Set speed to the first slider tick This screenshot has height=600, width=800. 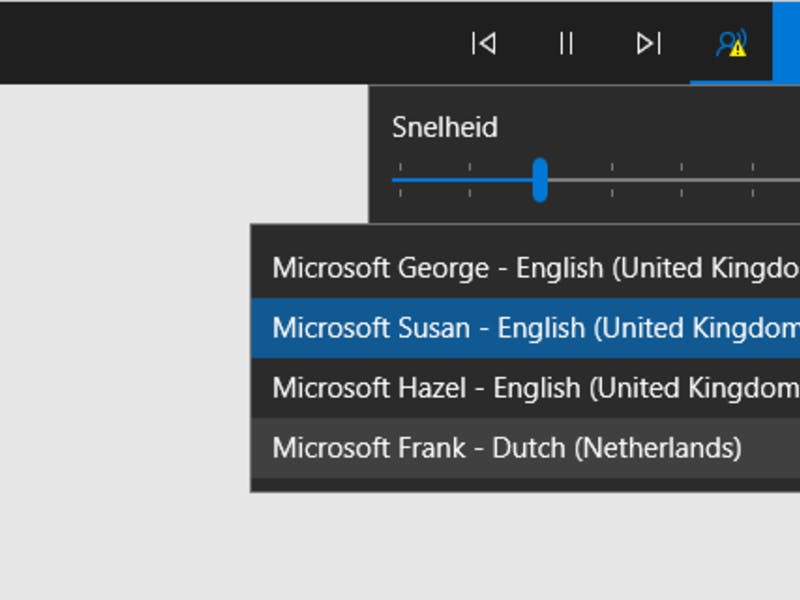coord(400,180)
